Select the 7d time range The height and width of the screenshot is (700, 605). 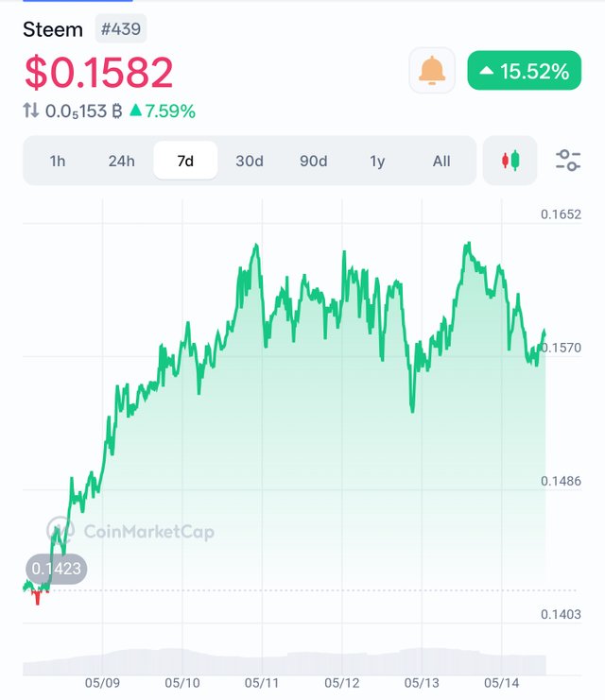tap(185, 161)
